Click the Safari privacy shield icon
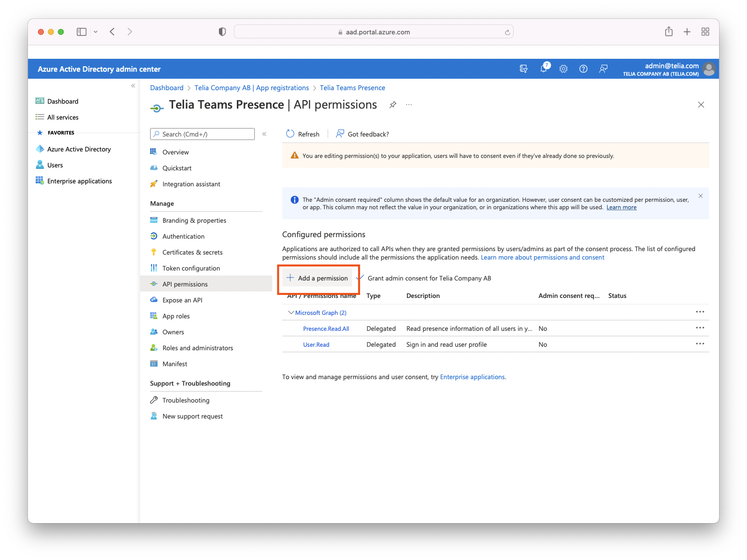 (222, 32)
